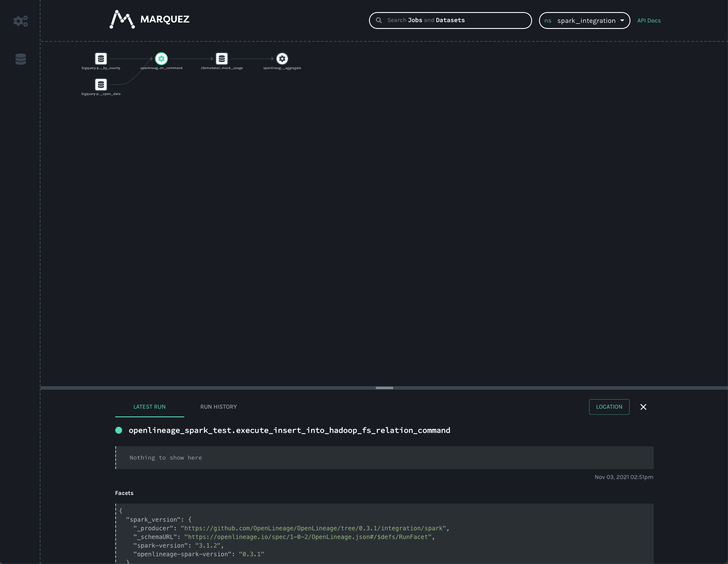Viewport: 728px width, 564px height.
Task: Click the panel resize handle bar
Action: pos(384,388)
